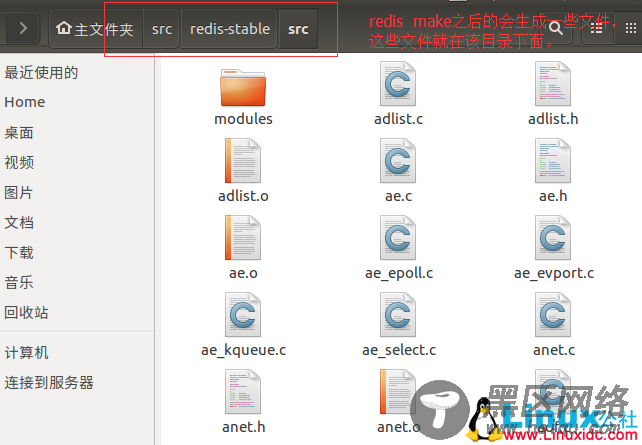Navigate to redis-stable in path bar

point(230,29)
